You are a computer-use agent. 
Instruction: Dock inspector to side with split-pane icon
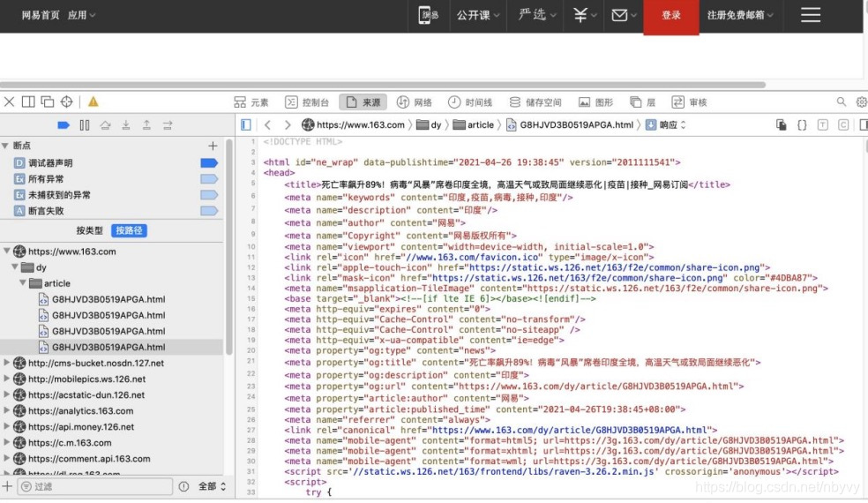pos(28,102)
